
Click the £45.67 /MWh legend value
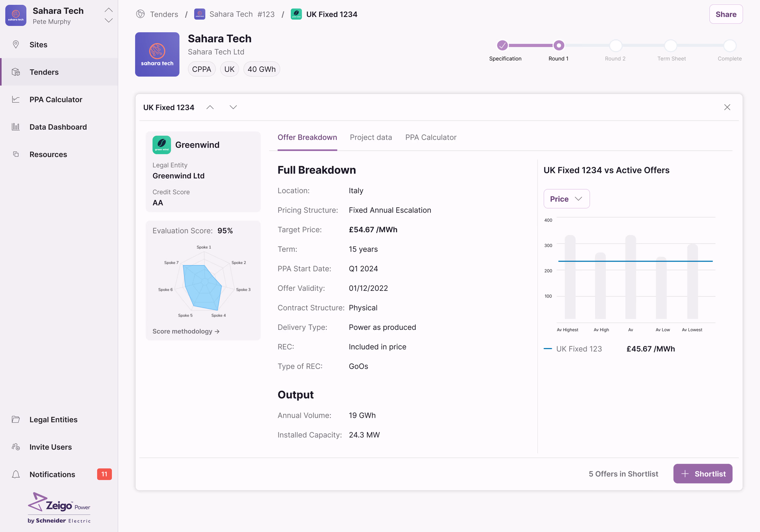tap(651, 349)
